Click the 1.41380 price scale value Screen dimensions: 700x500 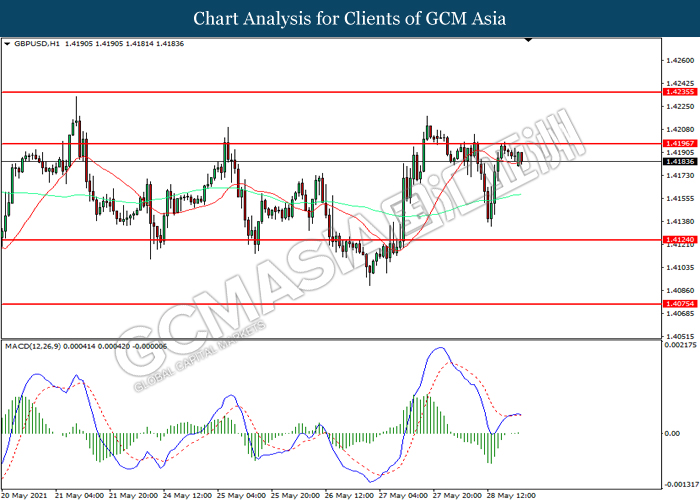click(x=680, y=221)
